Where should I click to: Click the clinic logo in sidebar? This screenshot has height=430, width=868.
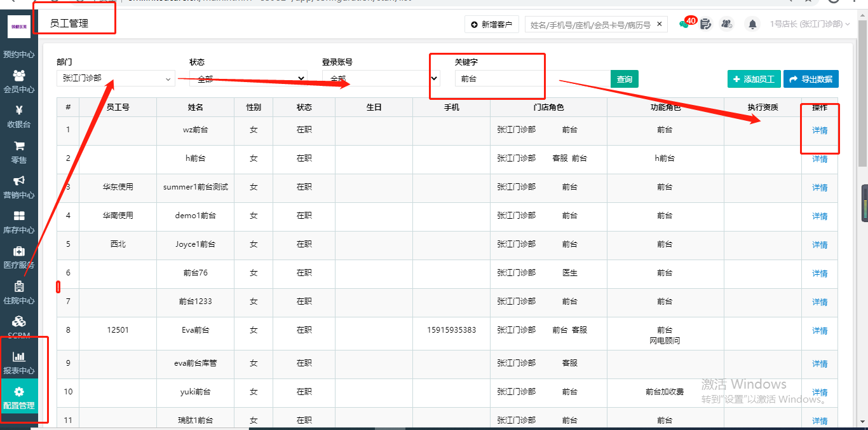[19, 27]
